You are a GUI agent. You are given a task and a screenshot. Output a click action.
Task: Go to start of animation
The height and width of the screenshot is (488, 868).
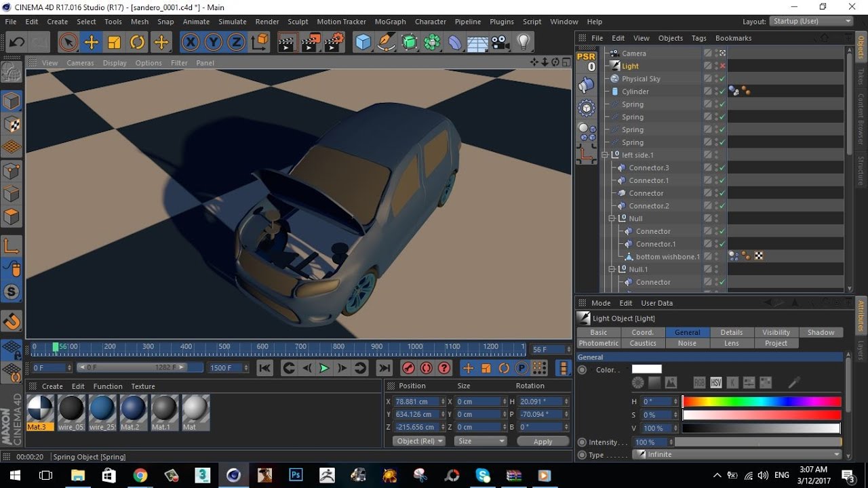[x=265, y=368]
